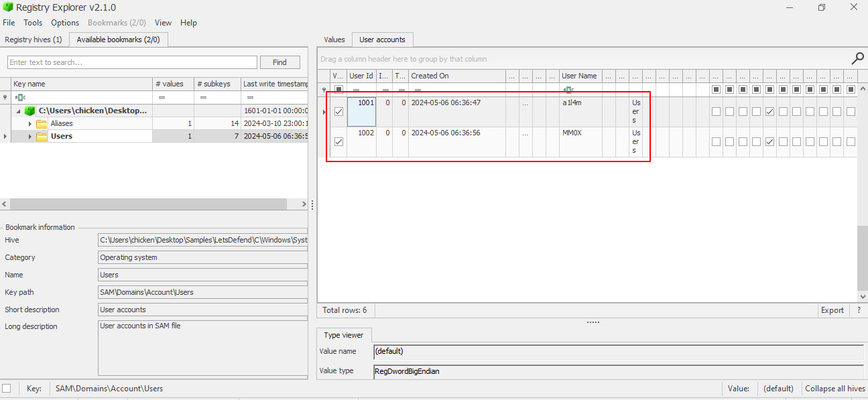868x400 pixels.
Task: Click the green registry hive icon
Action: pos(29,111)
